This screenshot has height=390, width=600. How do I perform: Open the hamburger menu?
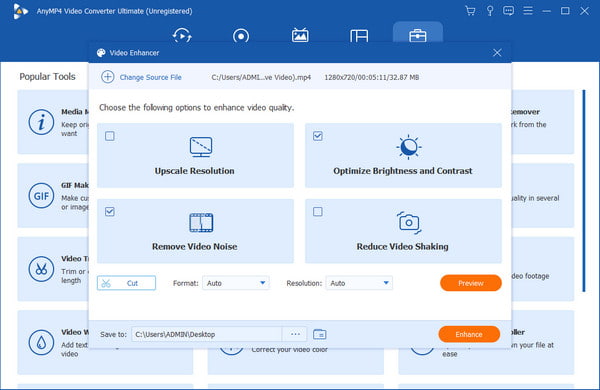pos(528,11)
